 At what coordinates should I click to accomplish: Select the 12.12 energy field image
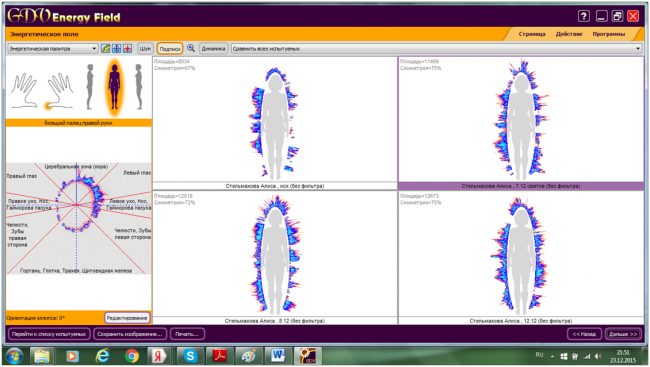point(521,254)
